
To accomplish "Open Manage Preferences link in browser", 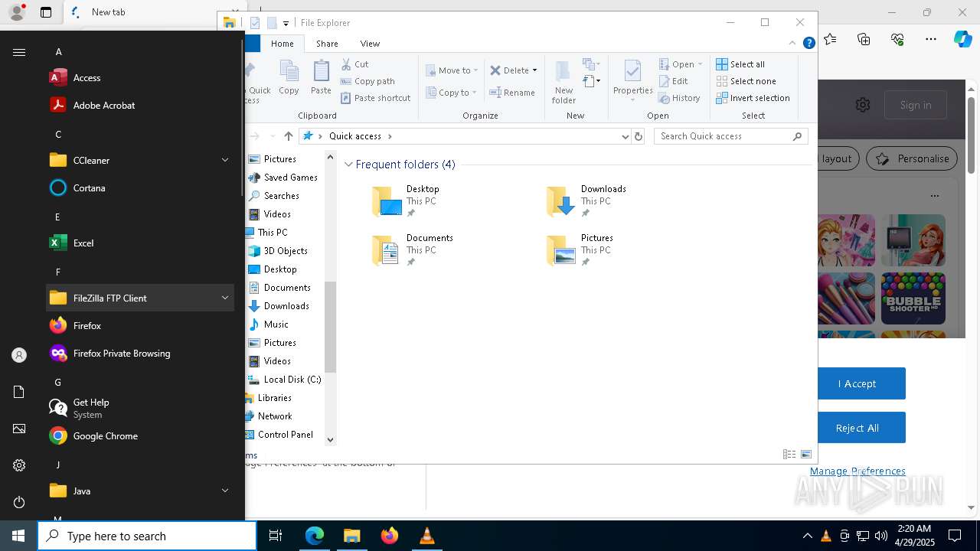I will pos(857,471).
